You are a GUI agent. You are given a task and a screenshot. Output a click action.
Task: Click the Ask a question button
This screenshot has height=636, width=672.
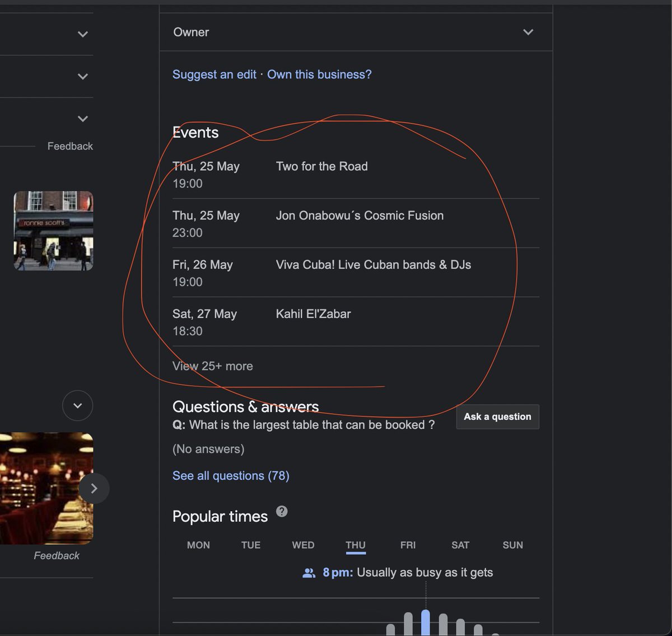point(498,417)
